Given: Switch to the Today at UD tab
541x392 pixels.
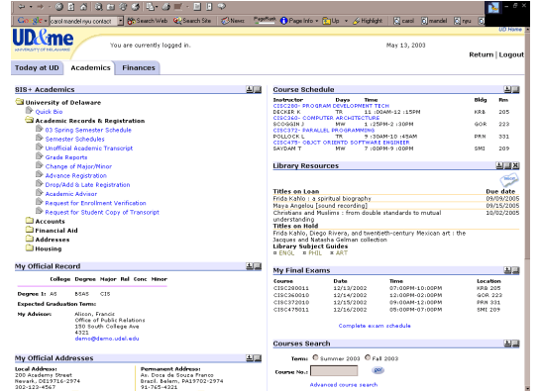Looking at the screenshot, I should 37,68.
